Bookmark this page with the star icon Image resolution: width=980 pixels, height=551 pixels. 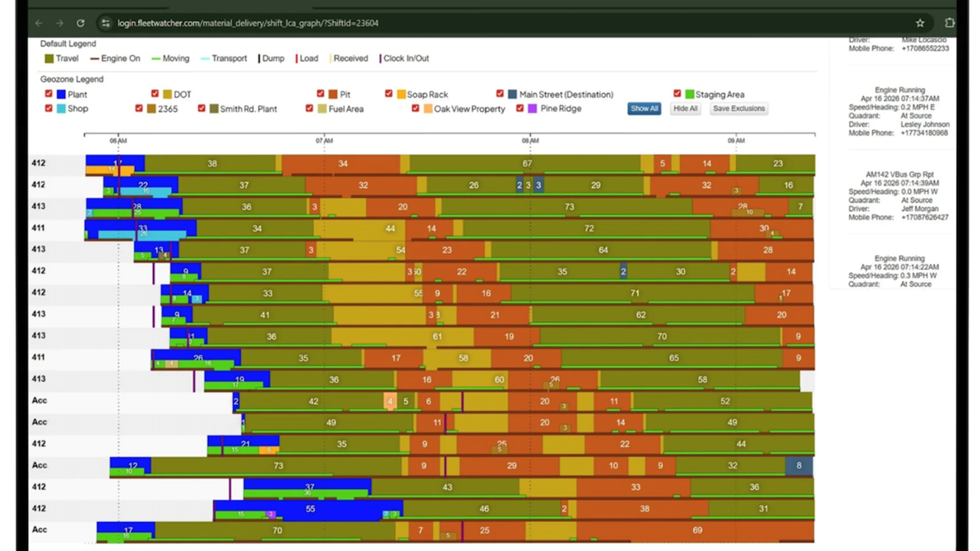(920, 23)
